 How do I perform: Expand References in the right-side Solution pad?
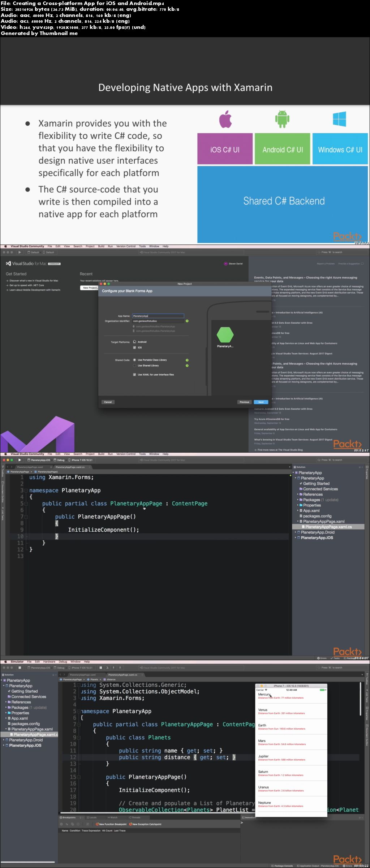(298, 495)
